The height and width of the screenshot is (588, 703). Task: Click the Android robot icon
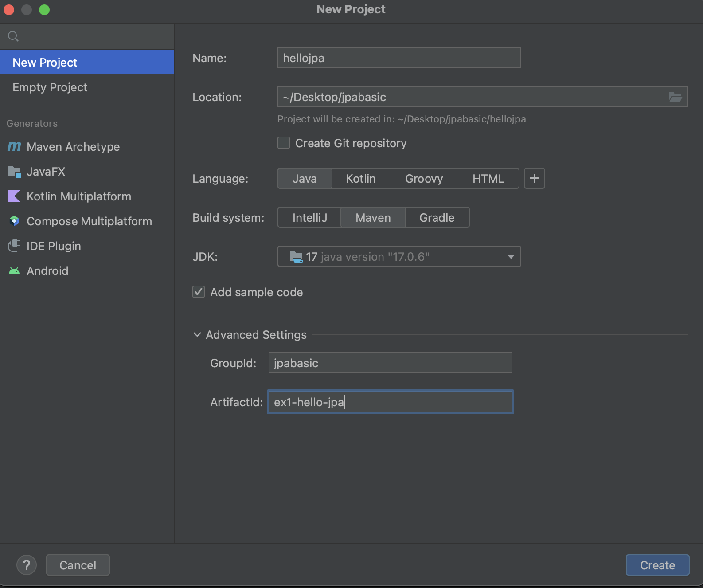tap(14, 270)
